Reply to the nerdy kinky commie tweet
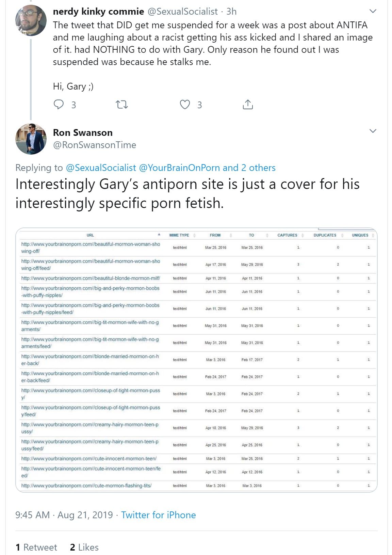 coord(59,105)
